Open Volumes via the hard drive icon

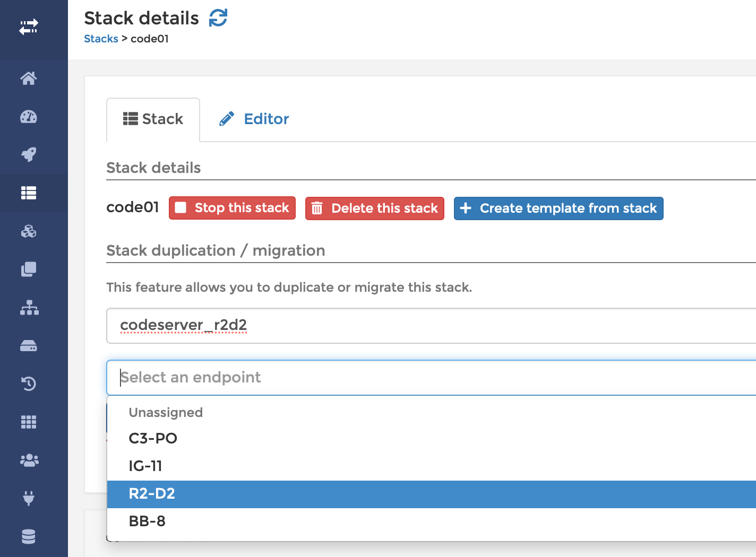(x=29, y=346)
